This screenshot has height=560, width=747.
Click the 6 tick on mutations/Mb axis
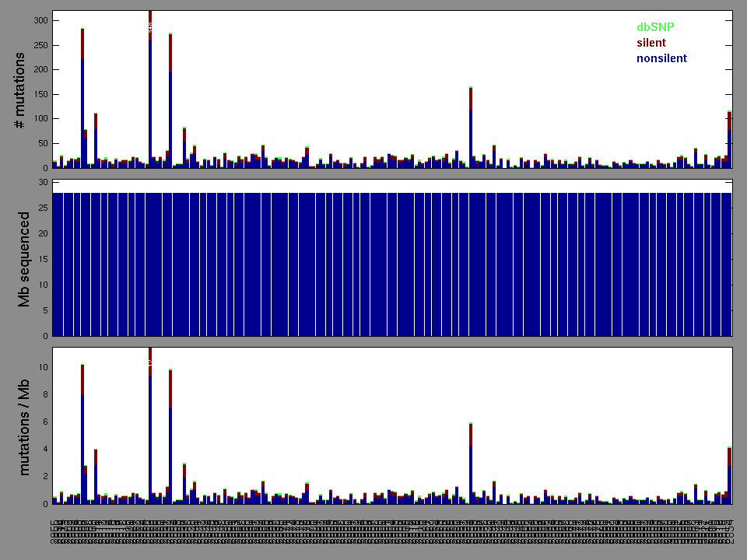pyautogui.click(x=44, y=422)
